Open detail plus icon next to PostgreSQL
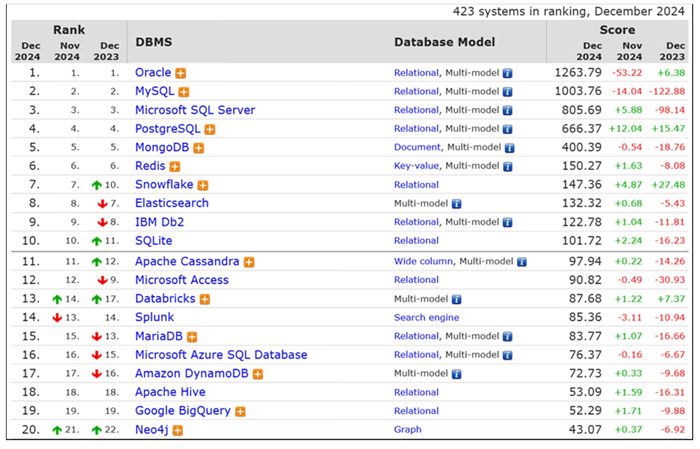Screen dimensions: 700x449 tap(209, 129)
